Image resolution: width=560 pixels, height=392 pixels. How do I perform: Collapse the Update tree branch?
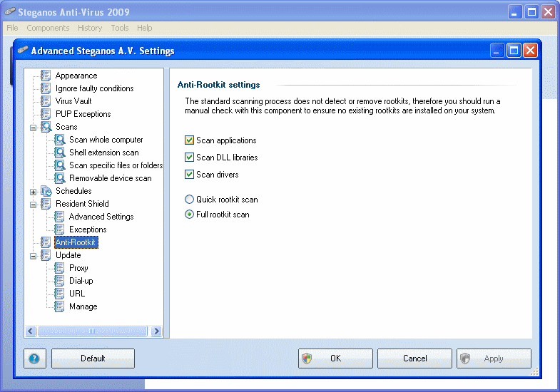click(33, 256)
